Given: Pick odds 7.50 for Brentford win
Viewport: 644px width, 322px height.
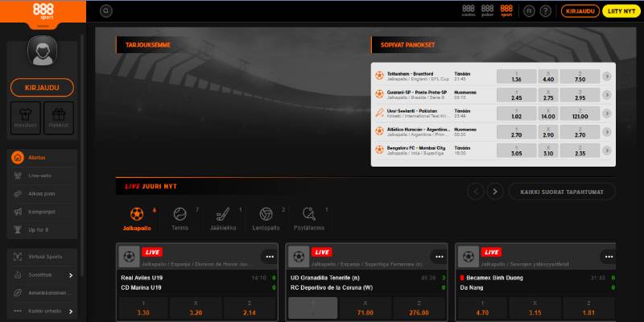Looking at the screenshot, I should point(580,76).
